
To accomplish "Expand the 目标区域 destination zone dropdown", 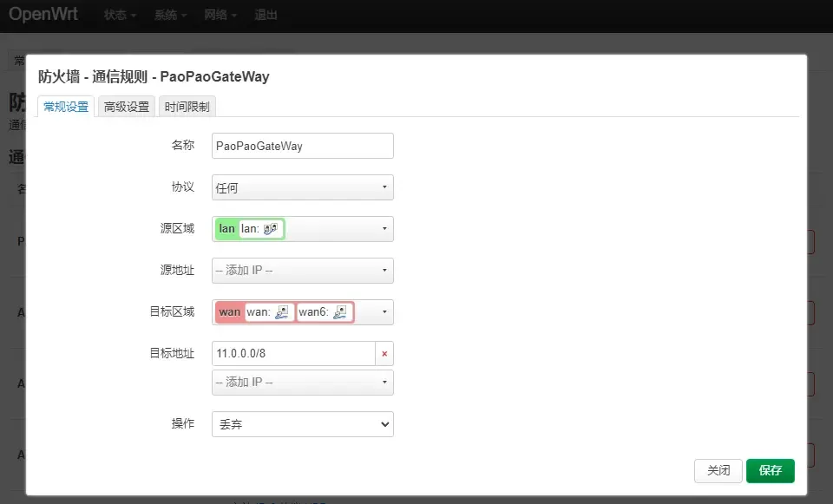I will (384, 312).
